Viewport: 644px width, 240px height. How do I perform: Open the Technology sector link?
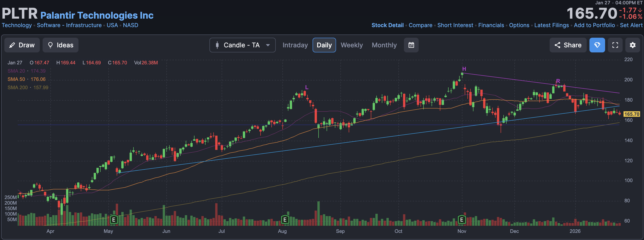click(17, 25)
